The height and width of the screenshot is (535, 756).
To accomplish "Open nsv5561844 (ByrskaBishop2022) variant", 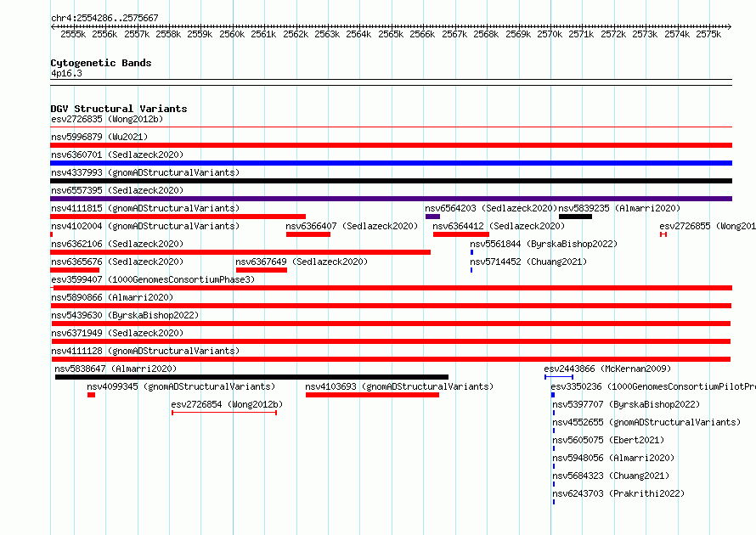I will tap(544, 244).
